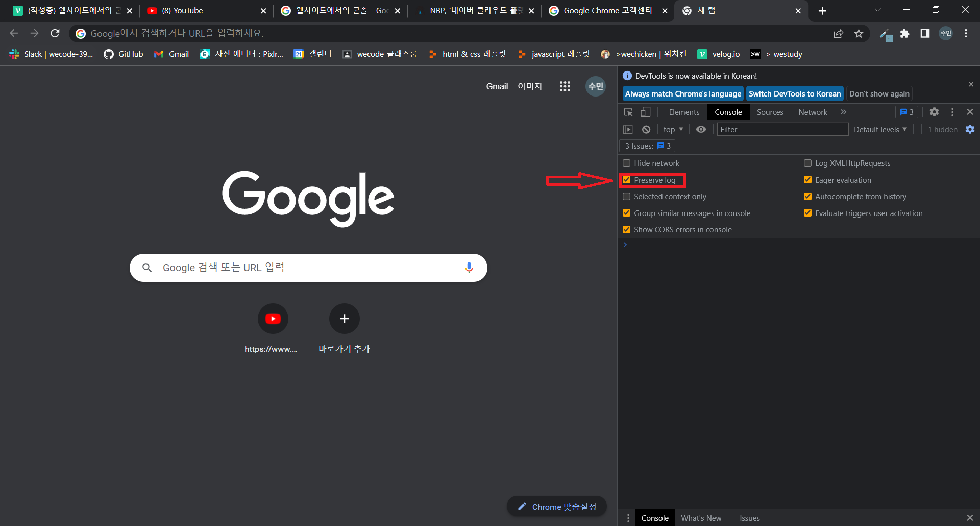The width and height of the screenshot is (980, 526).
Task: Toggle Evaluate triggers user activation
Action: pos(807,213)
